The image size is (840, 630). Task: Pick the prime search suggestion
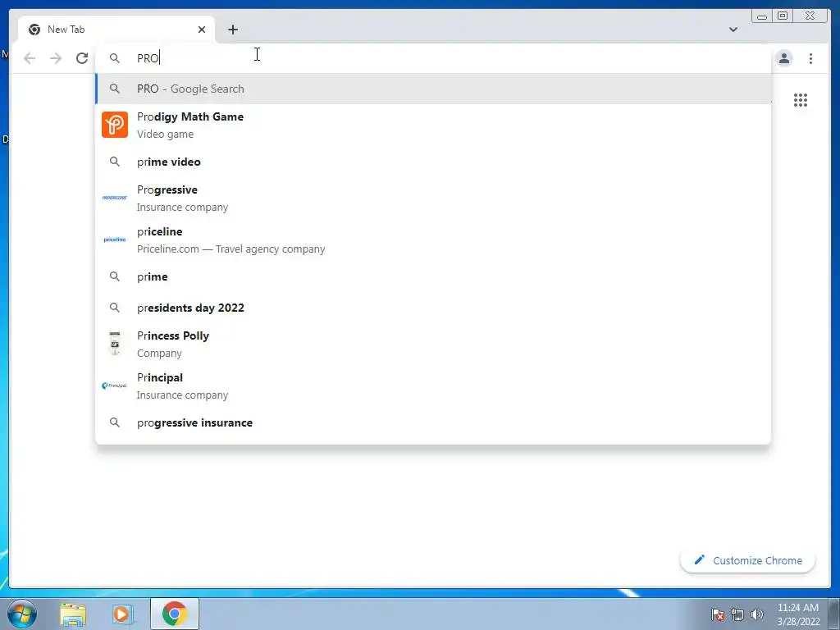coord(433,276)
